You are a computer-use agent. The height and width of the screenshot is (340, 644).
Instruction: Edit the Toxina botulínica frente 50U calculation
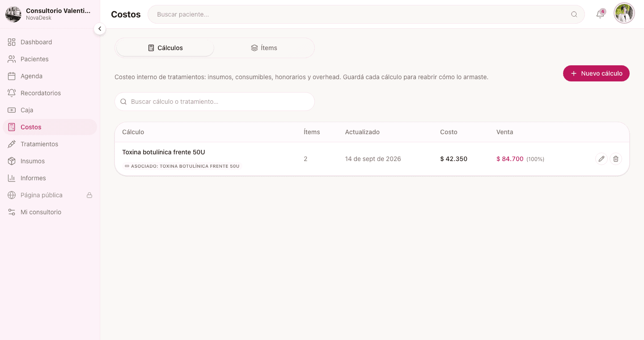coord(602,159)
